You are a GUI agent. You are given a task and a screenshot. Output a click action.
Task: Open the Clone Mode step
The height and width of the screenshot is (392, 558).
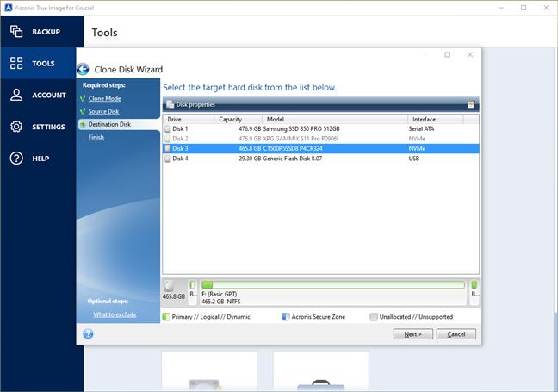click(105, 98)
